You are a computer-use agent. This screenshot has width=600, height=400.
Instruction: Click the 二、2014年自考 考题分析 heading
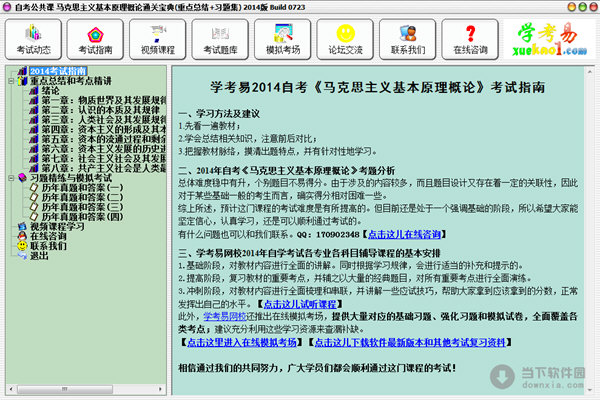point(287,171)
